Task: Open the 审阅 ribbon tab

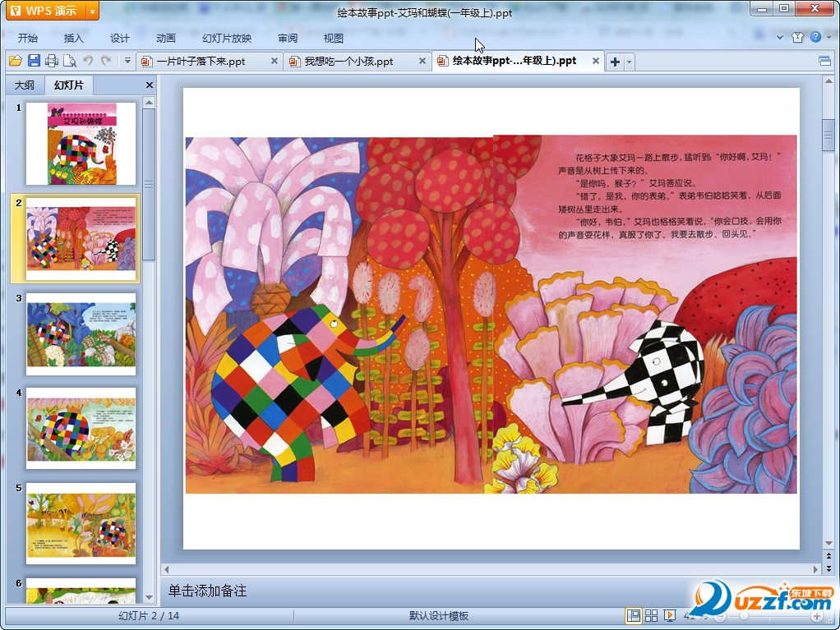Action: click(x=288, y=38)
